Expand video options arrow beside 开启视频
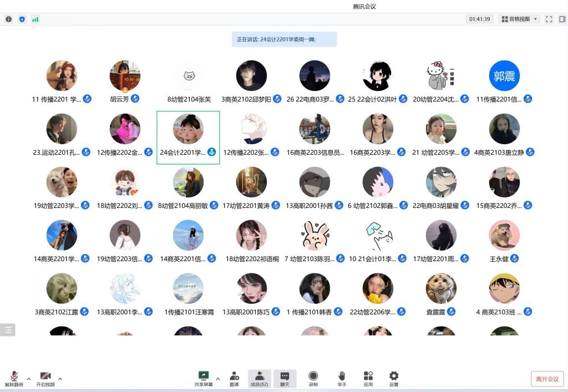The image size is (568, 392). click(x=60, y=379)
